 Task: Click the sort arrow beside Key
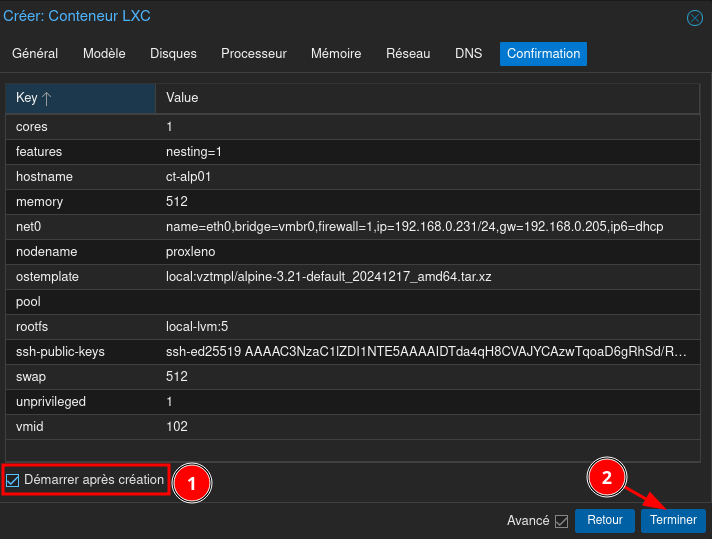click(47, 98)
